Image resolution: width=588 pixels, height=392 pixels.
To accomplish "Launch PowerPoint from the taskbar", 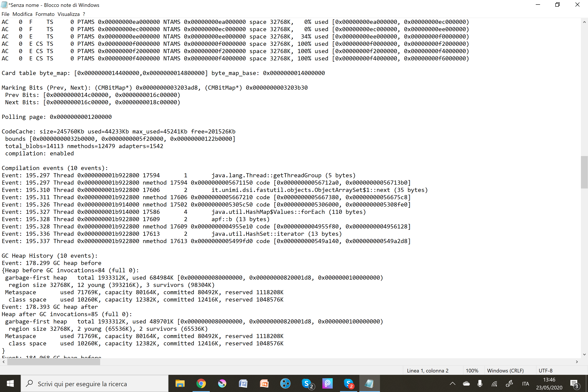I will (x=264, y=383).
